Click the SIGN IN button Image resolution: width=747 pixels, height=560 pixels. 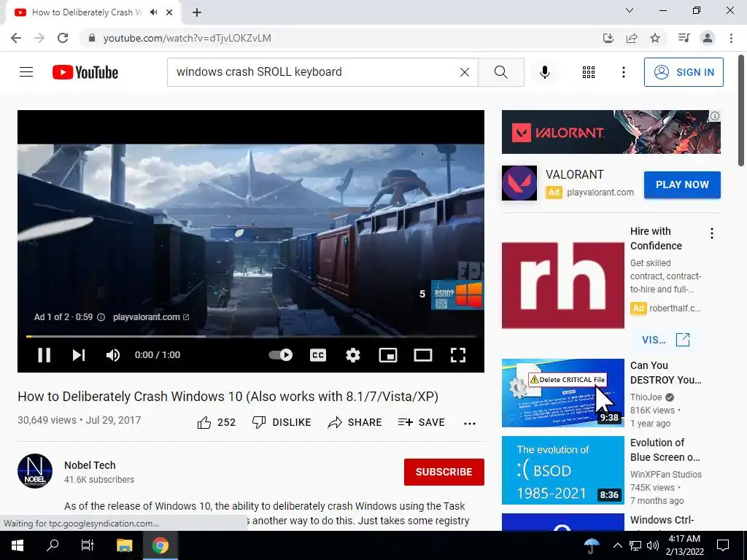pyautogui.click(x=684, y=72)
